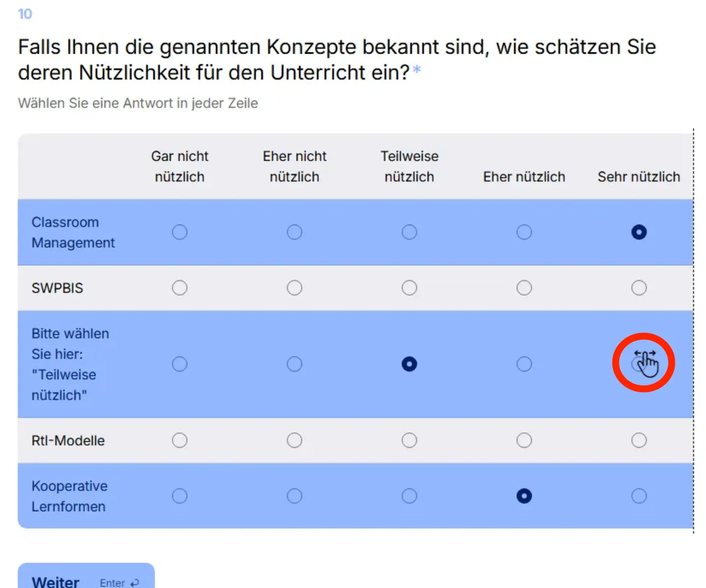Image resolution: width=706 pixels, height=588 pixels.
Task: Rate RtI-Modelle as 'Sehr nützlich'
Action: click(x=638, y=441)
